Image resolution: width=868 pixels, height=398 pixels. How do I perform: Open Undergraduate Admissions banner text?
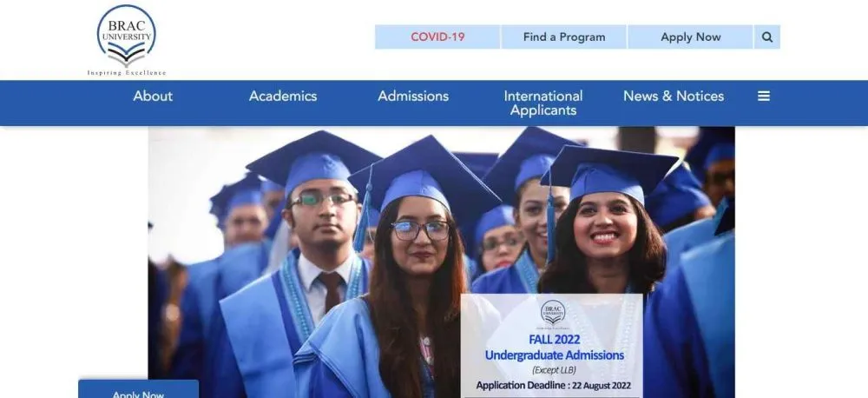point(554,355)
